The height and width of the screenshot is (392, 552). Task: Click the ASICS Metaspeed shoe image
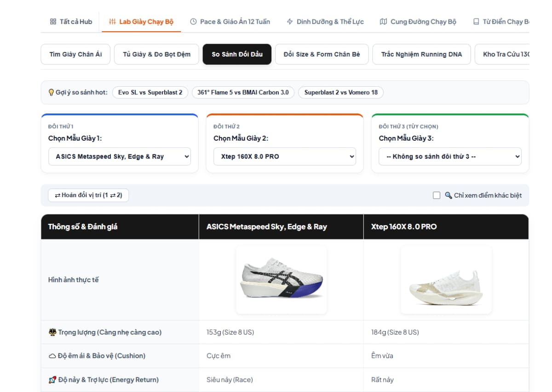tap(281, 280)
